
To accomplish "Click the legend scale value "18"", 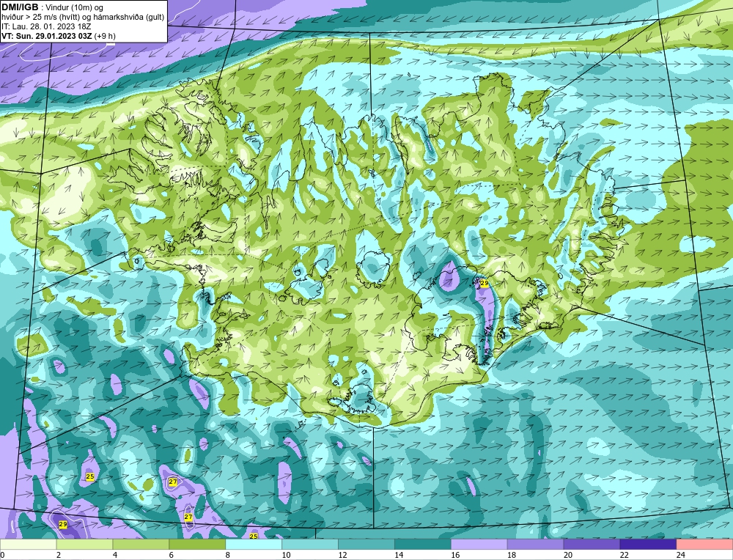I will 511,555.
